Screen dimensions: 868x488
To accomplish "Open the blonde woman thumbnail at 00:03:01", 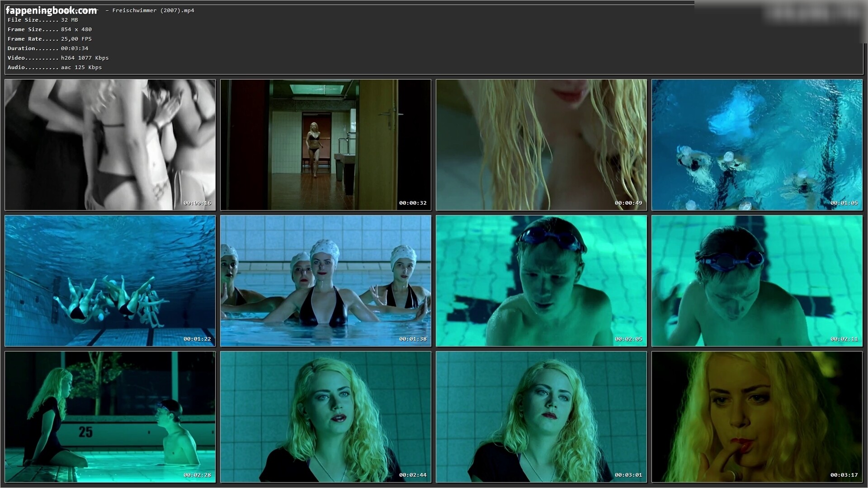I will (x=541, y=417).
